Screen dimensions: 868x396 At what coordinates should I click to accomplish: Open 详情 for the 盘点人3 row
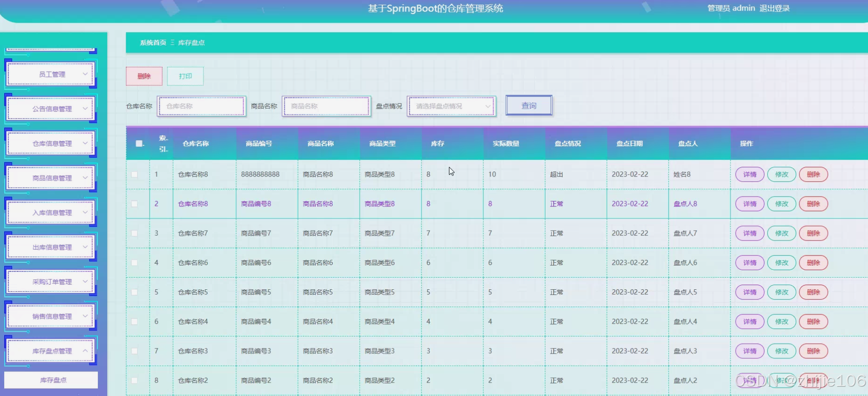[x=750, y=351]
